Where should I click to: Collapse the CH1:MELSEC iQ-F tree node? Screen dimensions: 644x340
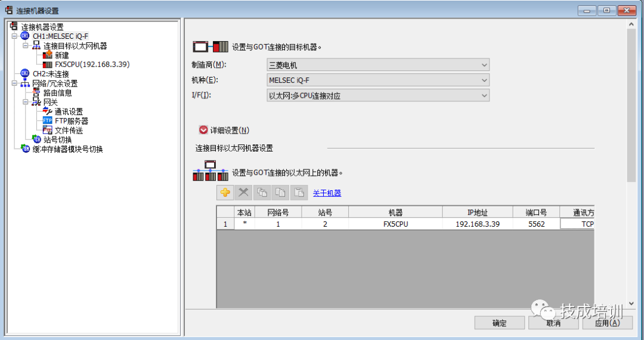[x=15, y=36]
